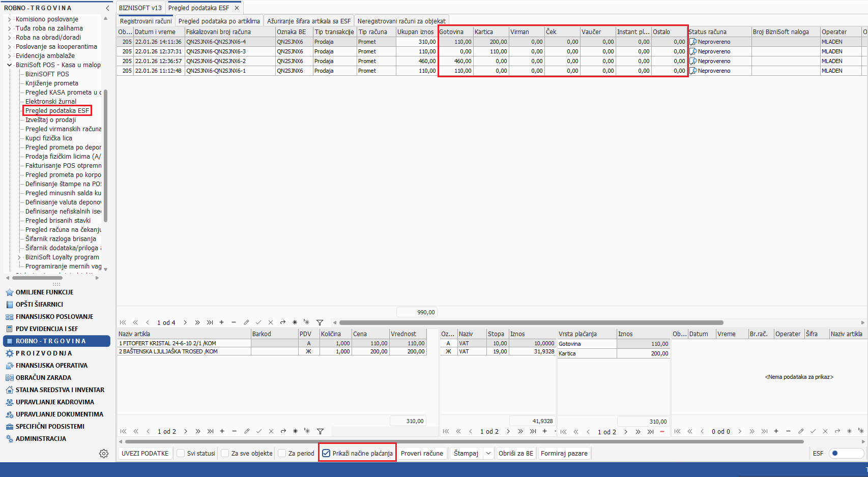Viewport: 868px width, 477px height.
Task: Select Izveštaj o prodaji in the tree
Action: coord(50,120)
